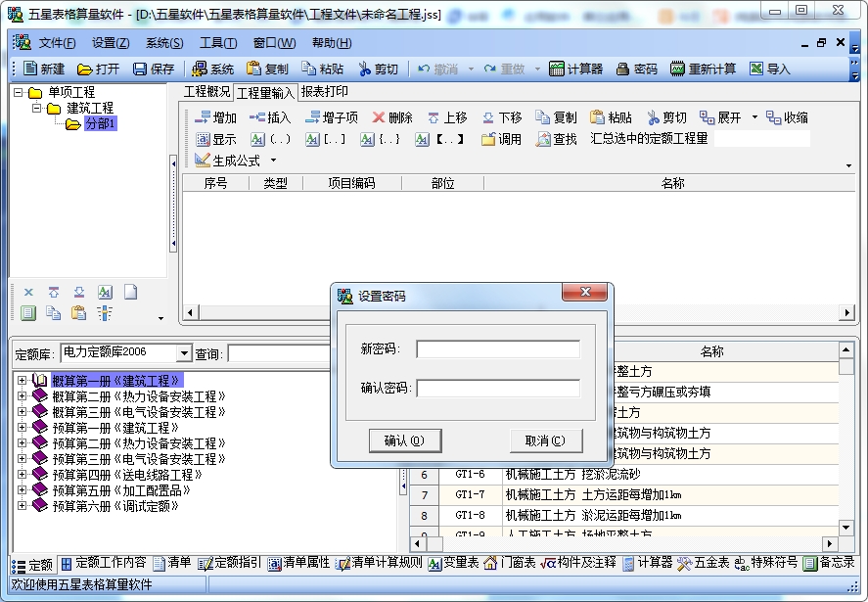Switch to 报表打印 tab
Image resolution: width=868 pixels, height=602 pixels.
coord(324,91)
